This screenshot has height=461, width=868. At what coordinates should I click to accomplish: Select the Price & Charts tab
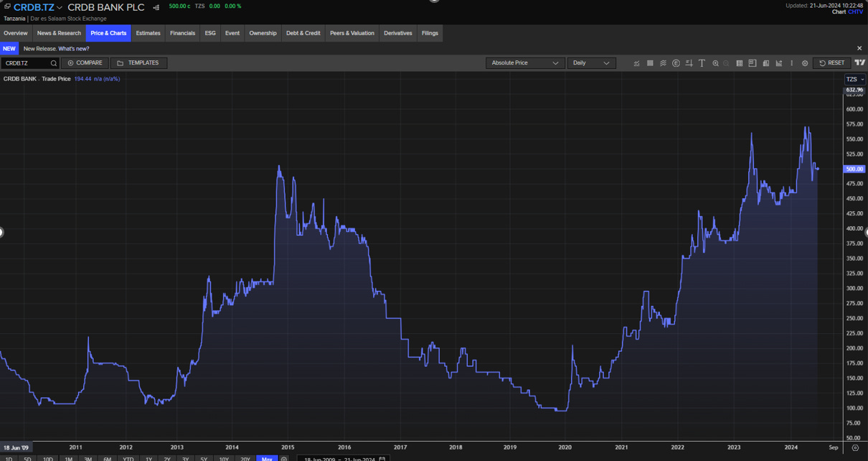(x=108, y=33)
